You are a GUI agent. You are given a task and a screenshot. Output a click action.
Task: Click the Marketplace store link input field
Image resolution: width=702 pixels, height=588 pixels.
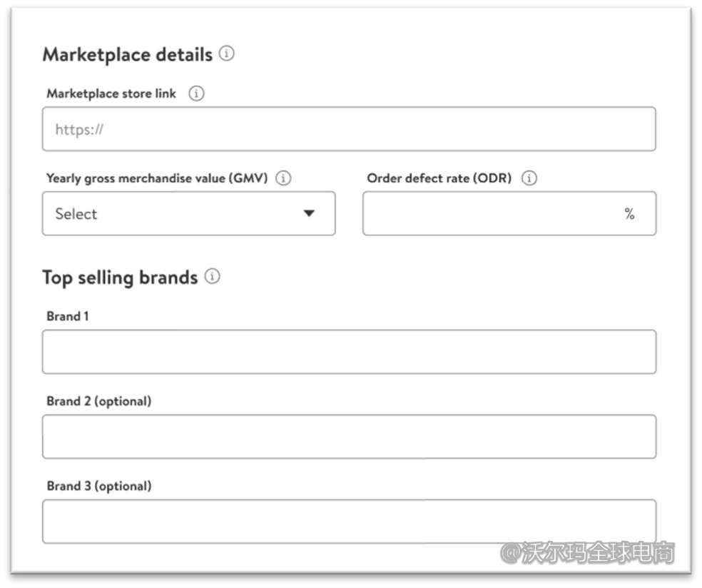coord(350,128)
